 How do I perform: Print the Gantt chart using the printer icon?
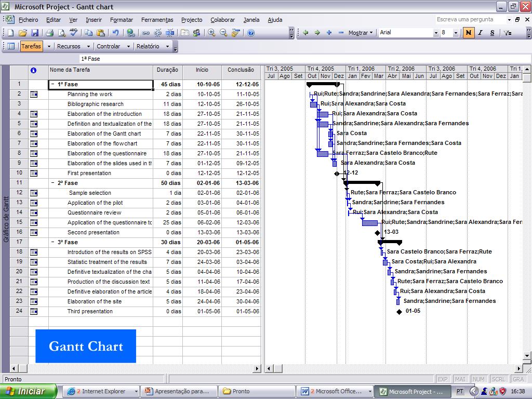coord(49,33)
